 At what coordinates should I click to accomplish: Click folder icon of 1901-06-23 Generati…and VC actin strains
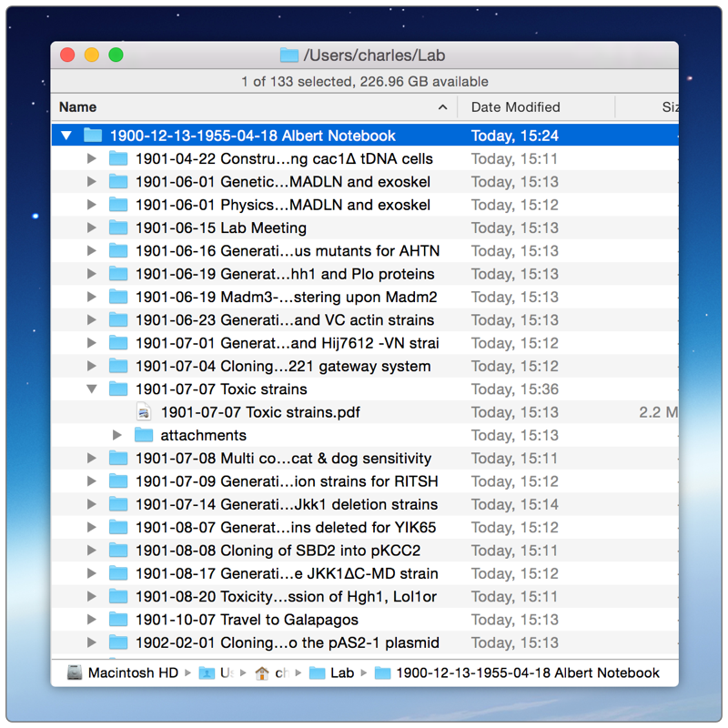pyautogui.click(x=118, y=320)
